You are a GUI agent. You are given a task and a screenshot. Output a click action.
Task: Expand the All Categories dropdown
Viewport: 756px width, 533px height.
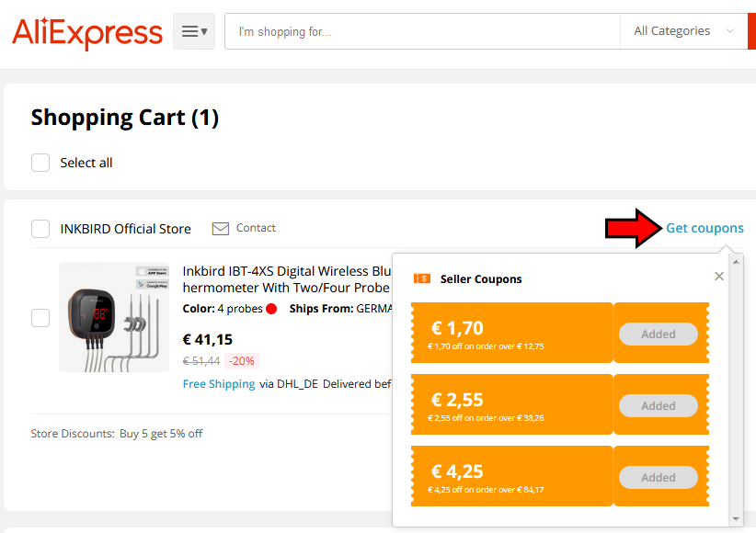tap(683, 31)
